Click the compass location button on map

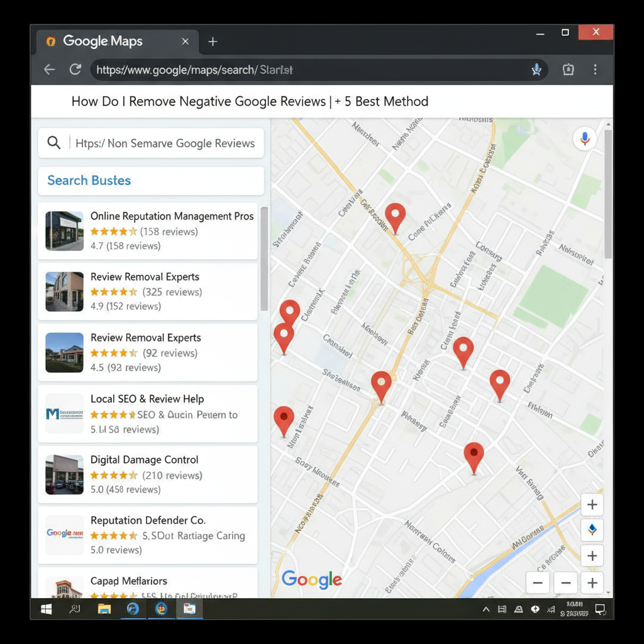[x=592, y=530]
